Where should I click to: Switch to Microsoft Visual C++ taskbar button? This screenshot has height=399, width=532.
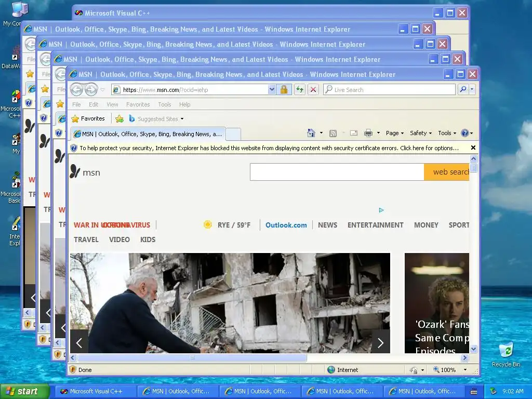pyautogui.click(x=95, y=391)
